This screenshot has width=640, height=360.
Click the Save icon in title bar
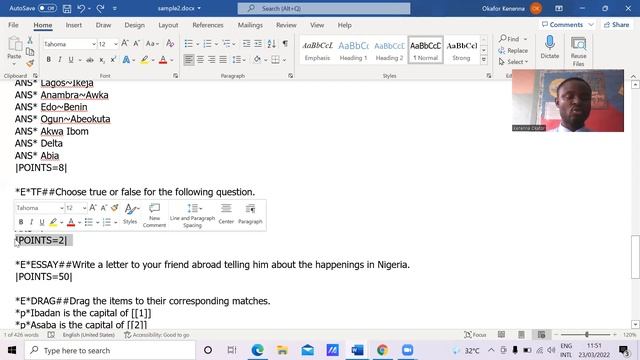click(x=67, y=8)
